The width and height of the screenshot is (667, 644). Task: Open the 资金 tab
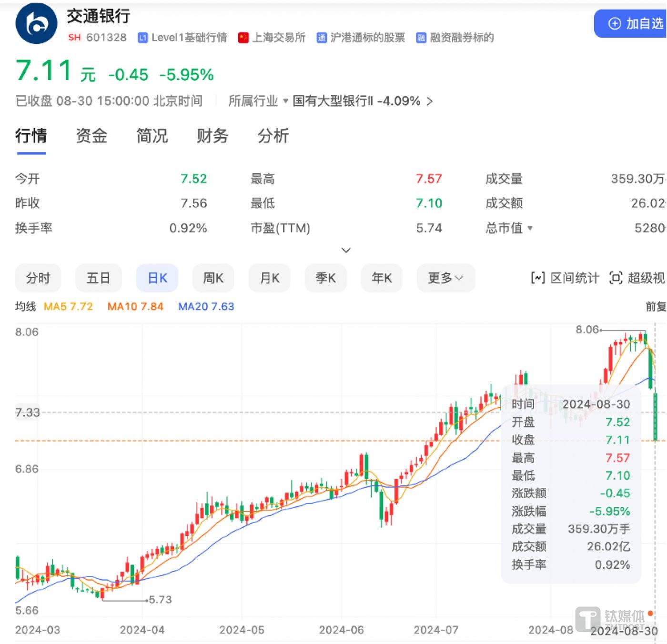91,137
